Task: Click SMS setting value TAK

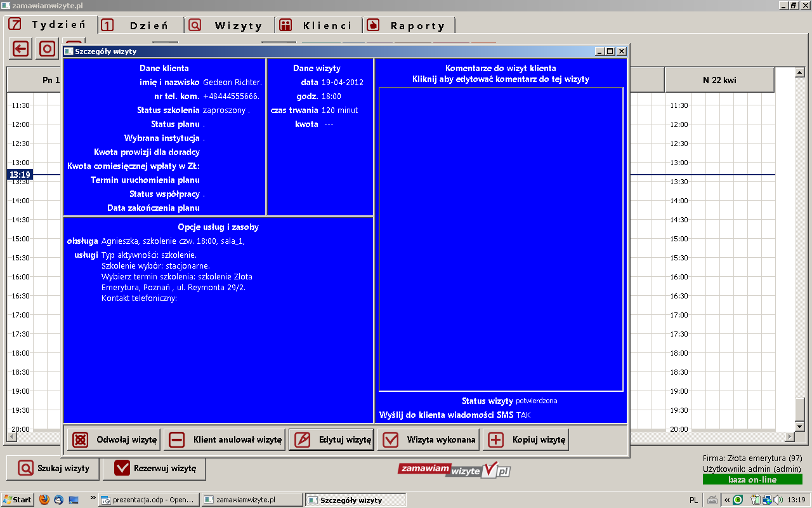Action: [x=523, y=415]
